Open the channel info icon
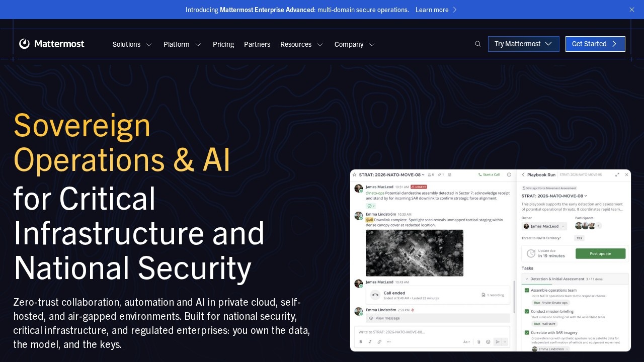Viewport: 644px width, 362px height. click(x=509, y=174)
